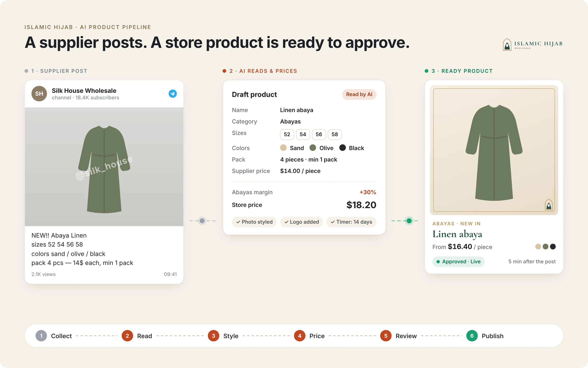The height and width of the screenshot is (368, 588).
Task: Select step 1 Collect circle
Action: 41,336
